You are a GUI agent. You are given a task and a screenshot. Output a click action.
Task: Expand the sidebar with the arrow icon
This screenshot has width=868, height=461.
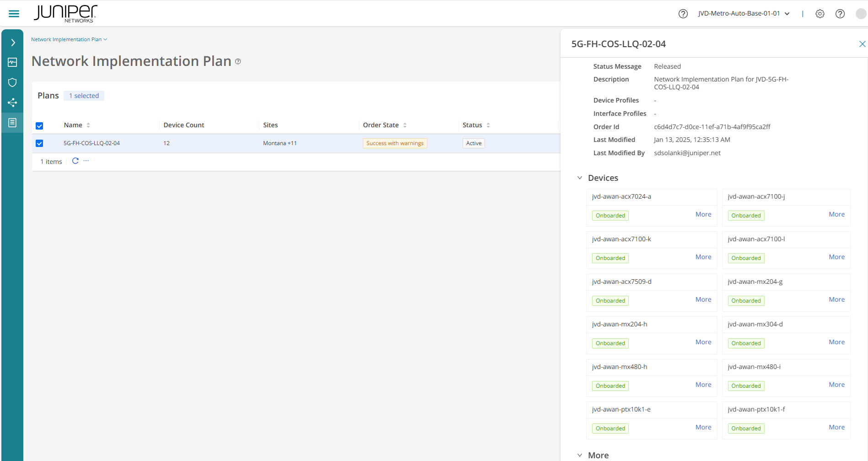[x=13, y=43]
